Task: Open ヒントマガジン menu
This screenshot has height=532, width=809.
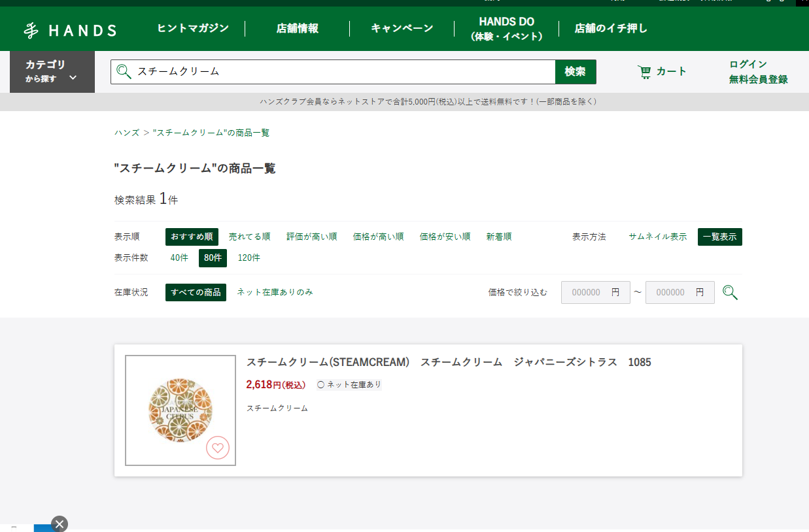Action: pos(193,28)
